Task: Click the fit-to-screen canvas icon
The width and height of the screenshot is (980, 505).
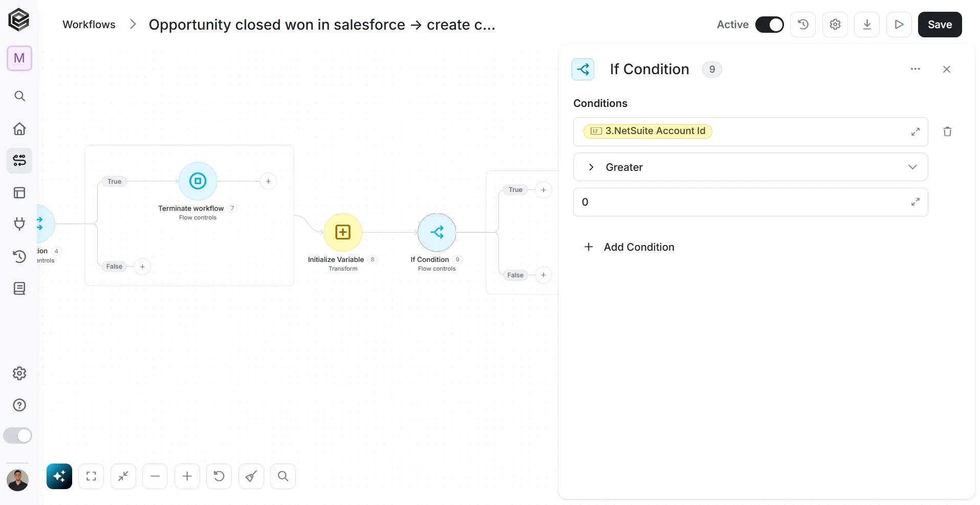Action: coord(91,476)
